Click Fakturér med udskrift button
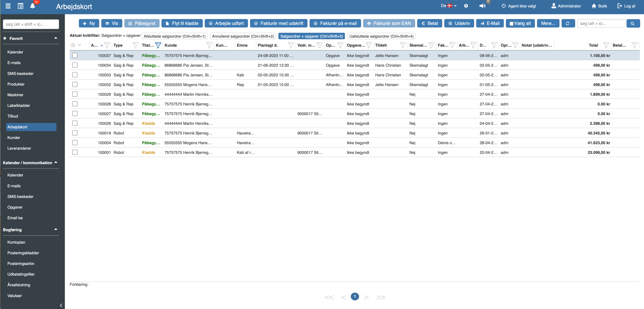Screen dimensions: 644x309 coord(279,23)
